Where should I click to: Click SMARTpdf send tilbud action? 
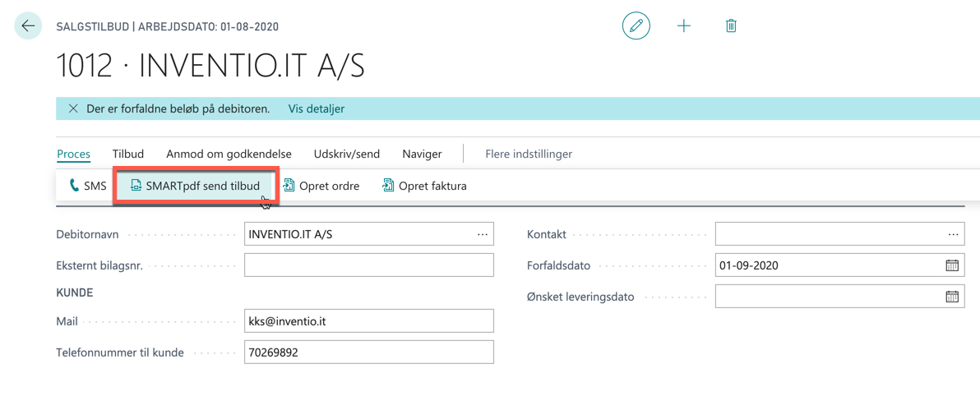click(x=195, y=186)
